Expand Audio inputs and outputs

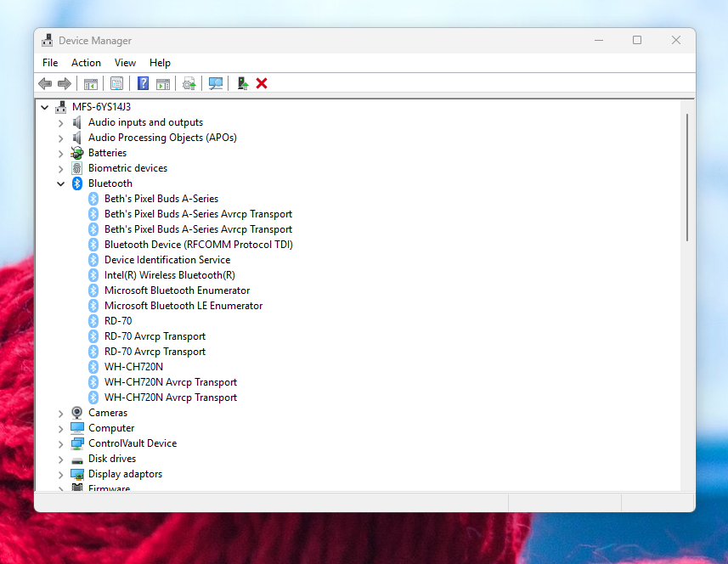tap(61, 123)
